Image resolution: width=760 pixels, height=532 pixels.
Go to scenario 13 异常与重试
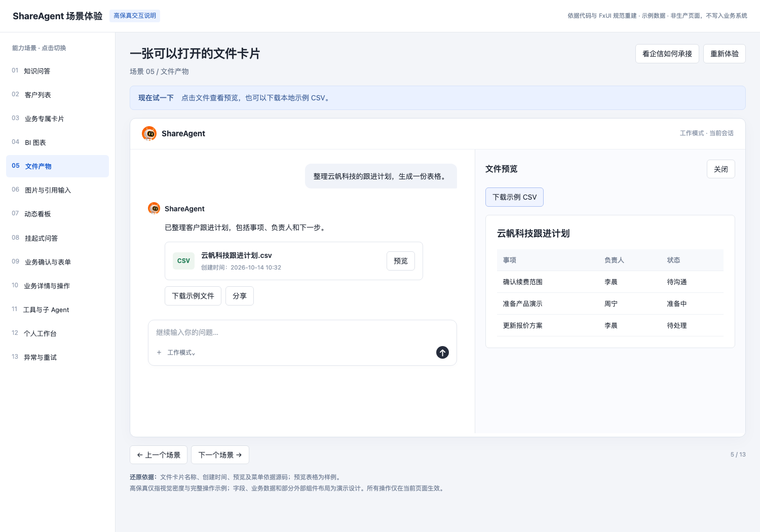pos(57,357)
